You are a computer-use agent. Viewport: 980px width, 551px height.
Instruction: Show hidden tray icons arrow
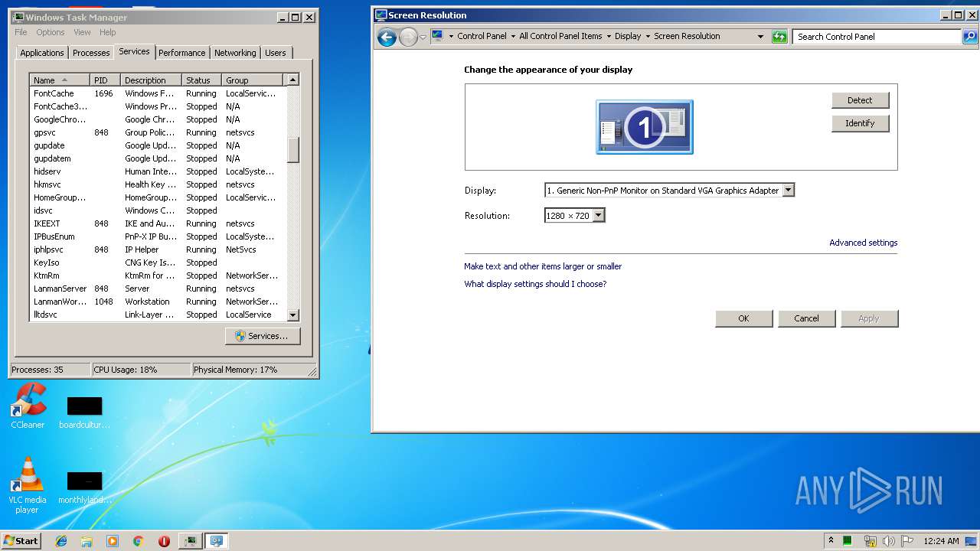pyautogui.click(x=831, y=541)
